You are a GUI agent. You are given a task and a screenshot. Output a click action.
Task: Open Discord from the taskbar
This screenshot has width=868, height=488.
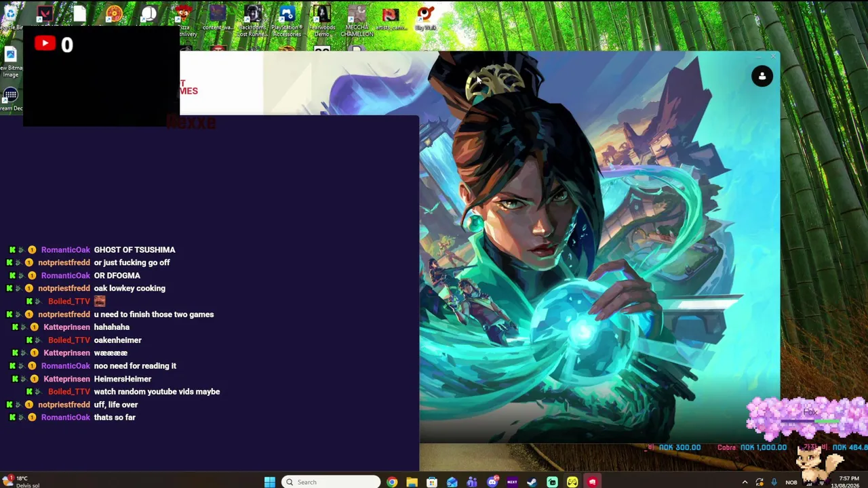(492, 482)
